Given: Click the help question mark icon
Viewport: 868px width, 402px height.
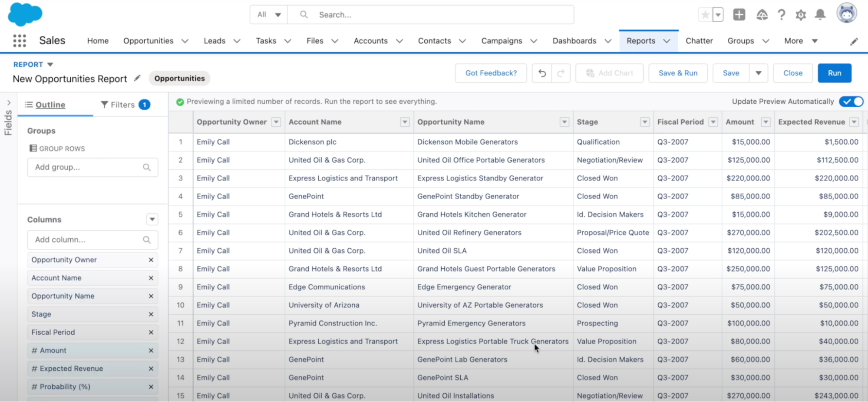Looking at the screenshot, I should coord(781,14).
